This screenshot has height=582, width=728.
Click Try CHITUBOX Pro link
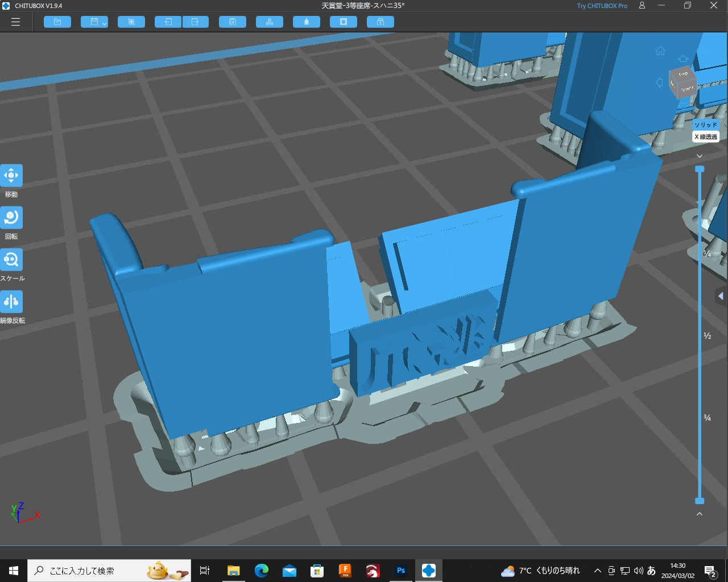[x=602, y=6]
